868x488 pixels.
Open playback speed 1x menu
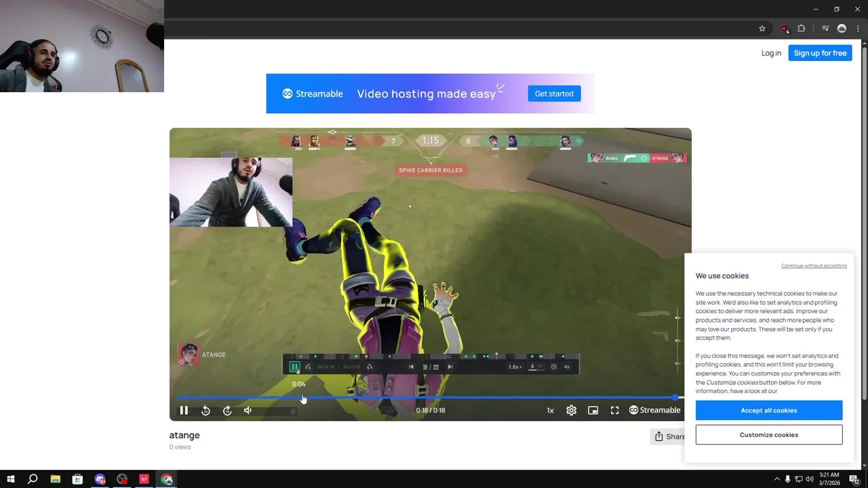pyautogui.click(x=551, y=410)
